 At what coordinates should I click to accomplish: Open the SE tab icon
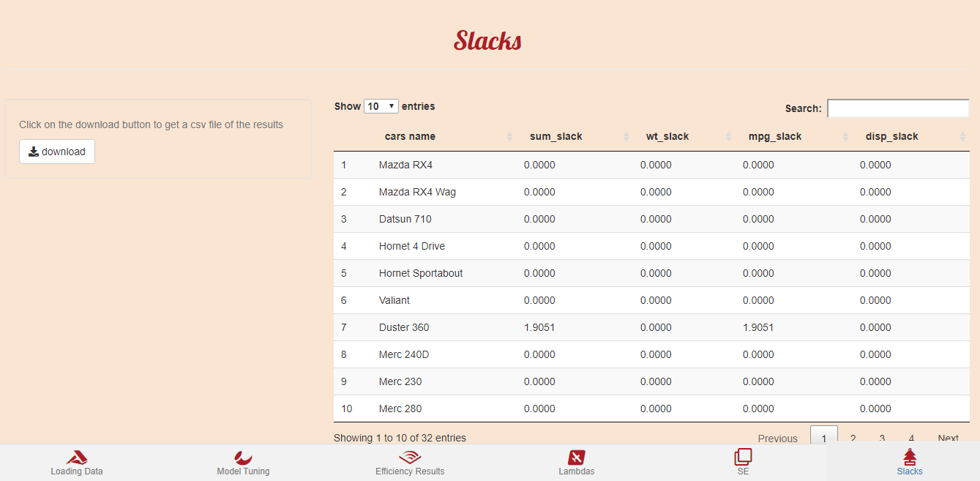pos(743,458)
